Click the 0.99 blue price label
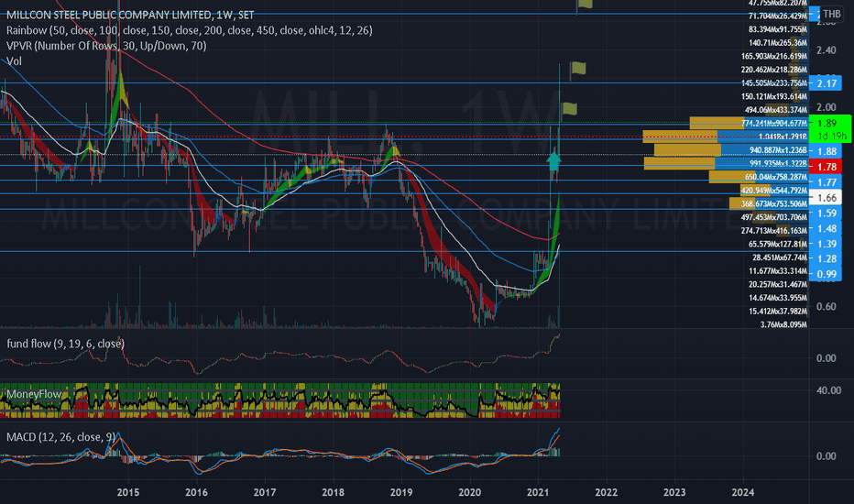Image resolution: width=854 pixels, height=504 pixels. (826, 273)
